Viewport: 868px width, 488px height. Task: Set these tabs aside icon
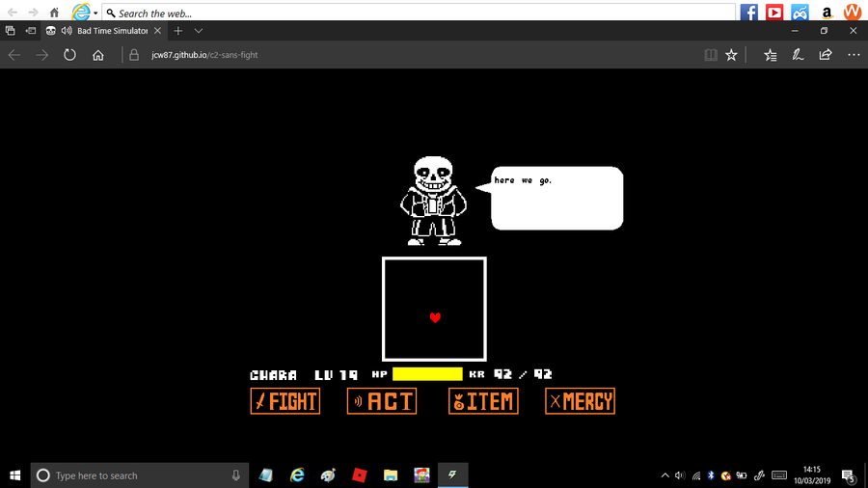31,31
